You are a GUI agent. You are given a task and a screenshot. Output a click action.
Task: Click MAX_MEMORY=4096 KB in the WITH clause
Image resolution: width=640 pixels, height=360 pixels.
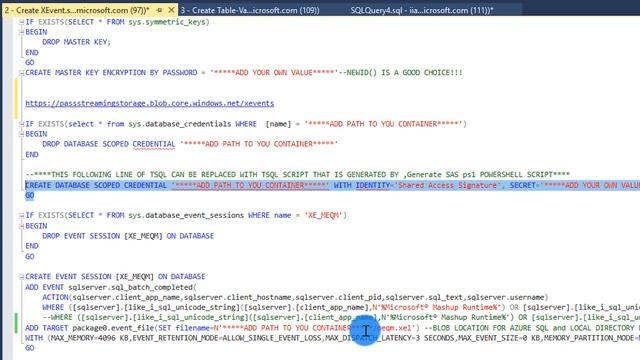[x=89, y=338]
